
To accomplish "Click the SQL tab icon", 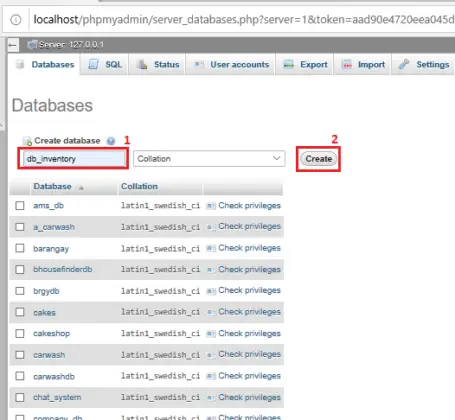I will point(93,64).
